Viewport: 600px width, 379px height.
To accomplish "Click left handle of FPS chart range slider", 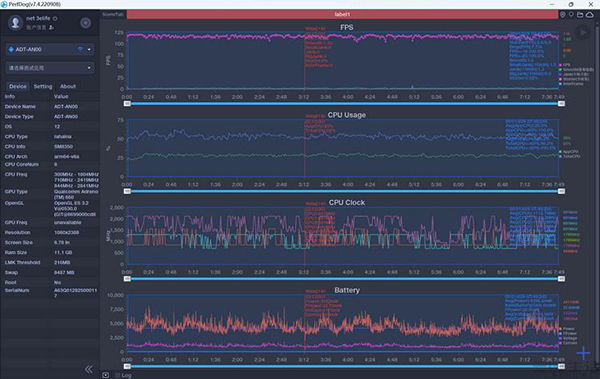I will point(127,104).
